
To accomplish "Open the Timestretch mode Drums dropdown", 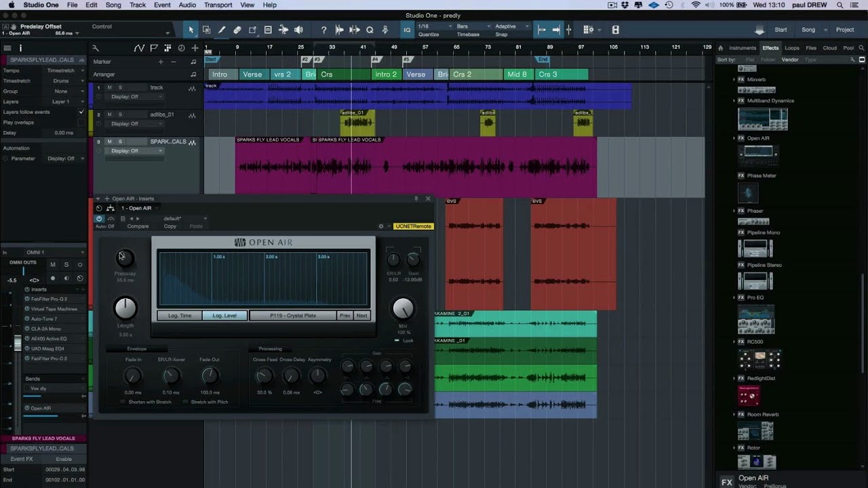I will pyautogui.click(x=63, y=81).
